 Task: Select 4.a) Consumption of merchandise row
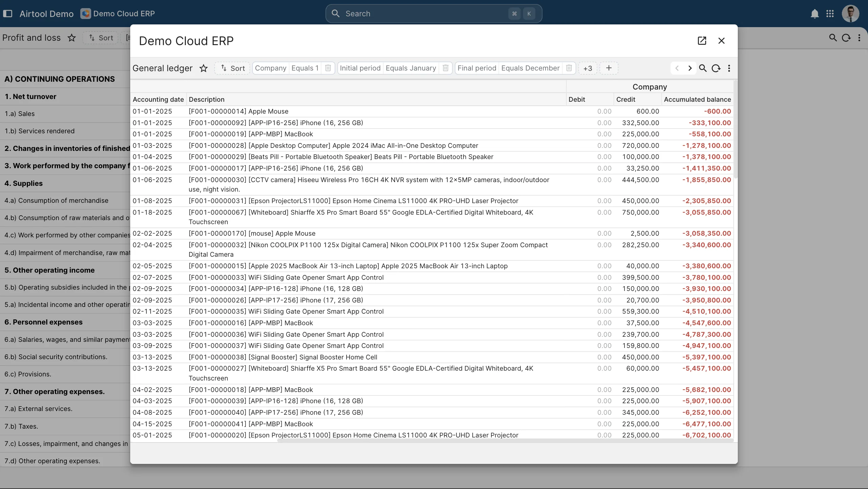click(65, 200)
